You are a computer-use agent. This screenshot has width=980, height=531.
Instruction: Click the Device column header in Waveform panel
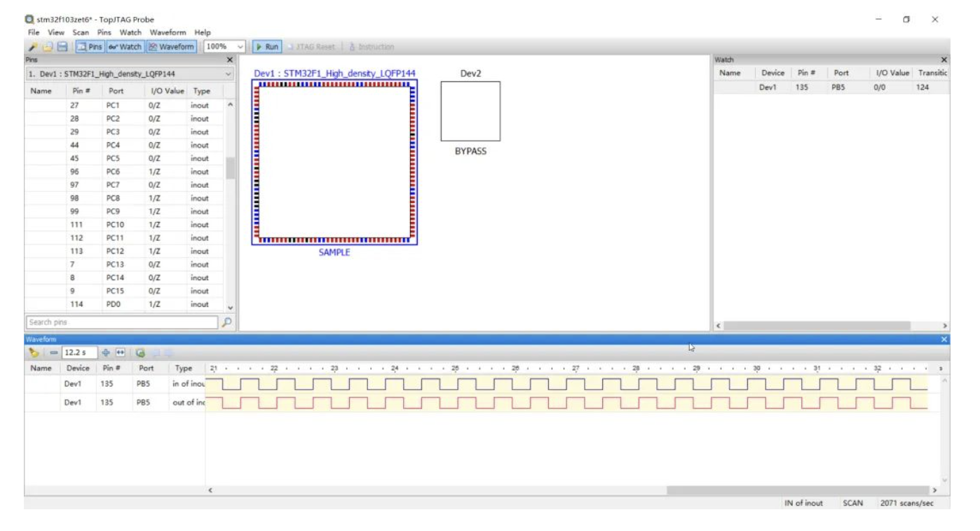[78, 368]
